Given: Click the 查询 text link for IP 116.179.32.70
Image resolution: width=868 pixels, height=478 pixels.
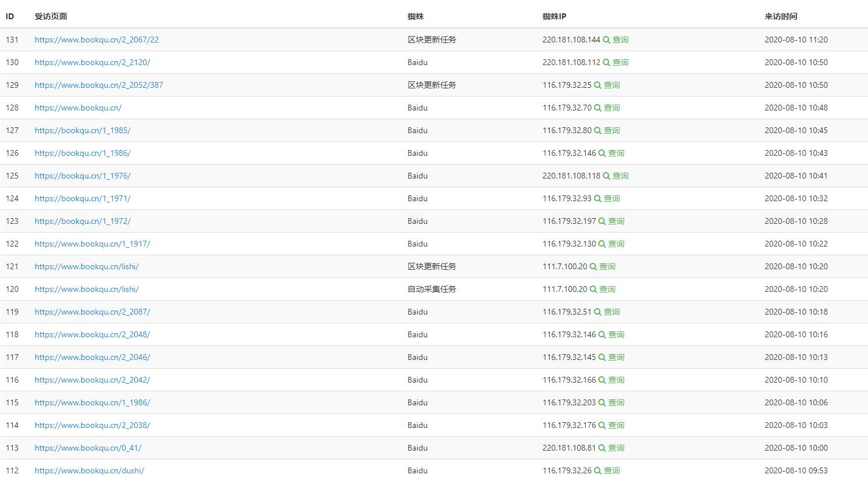Looking at the screenshot, I should coord(612,108).
